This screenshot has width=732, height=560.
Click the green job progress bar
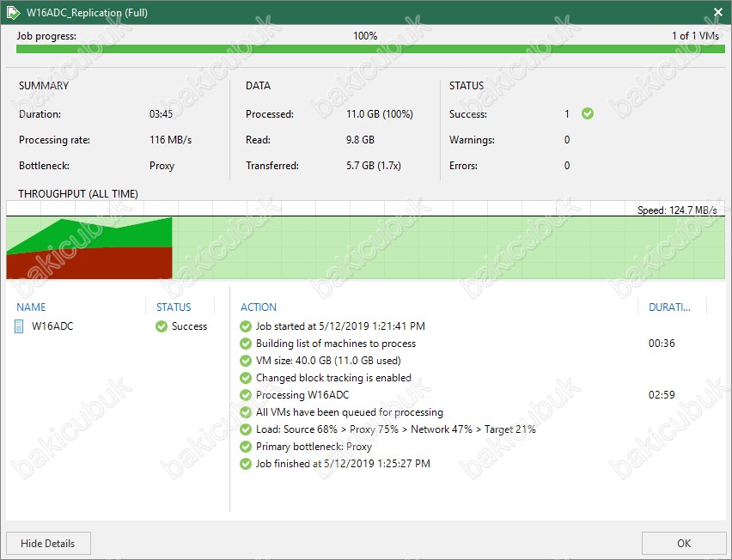click(x=370, y=49)
